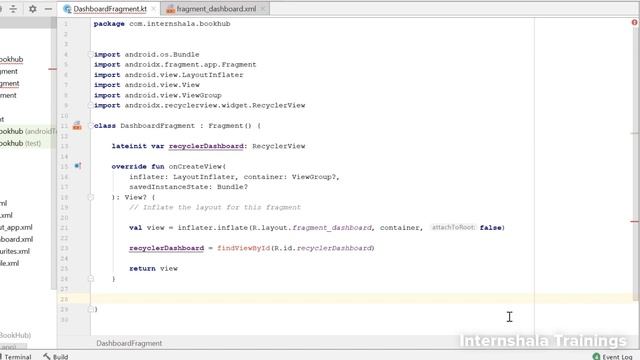Click the red error stripe mark near line 21
The width and height of the screenshot is (640, 360).
tap(635, 221)
